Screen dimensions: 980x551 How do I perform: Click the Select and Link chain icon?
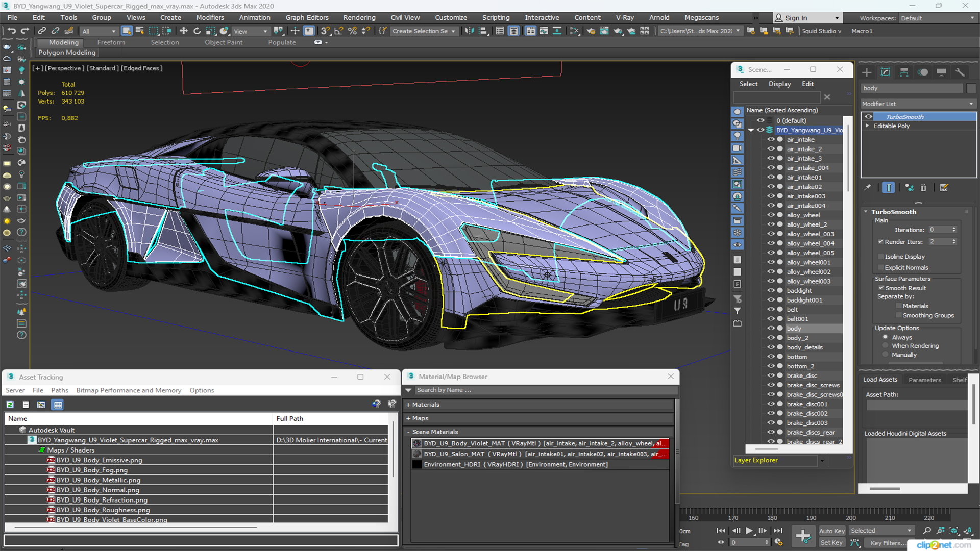(x=42, y=31)
